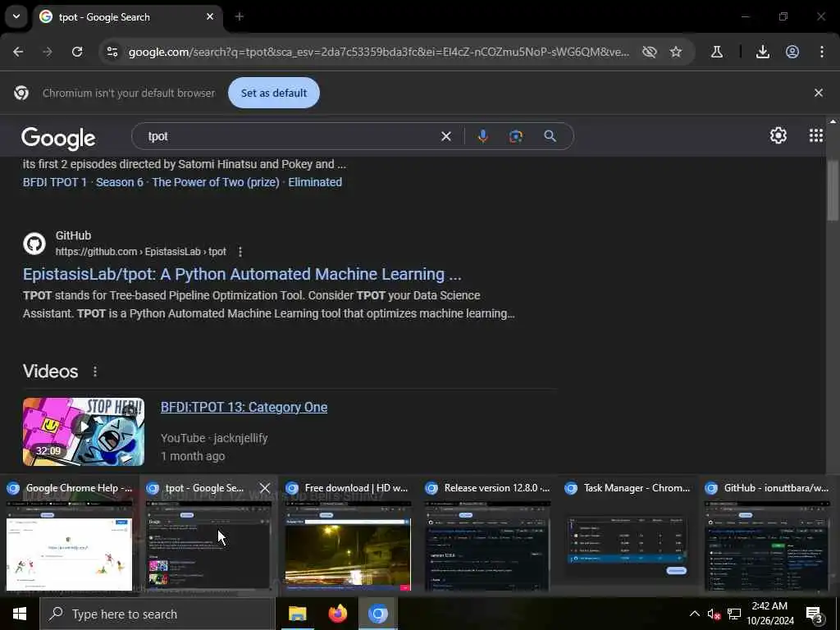The height and width of the screenshot is (630, 840).
Task: Open File Explorer from the taskbar
Action: pyautogui.click(x=297, y=614)
